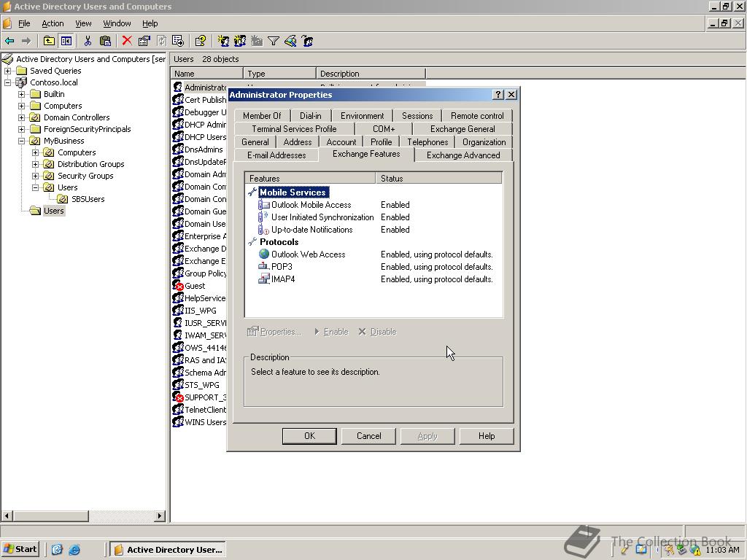This screenshot has width=747, height=560.
Task: Click the red Delete X icon
Action: [x=127, y=41]
